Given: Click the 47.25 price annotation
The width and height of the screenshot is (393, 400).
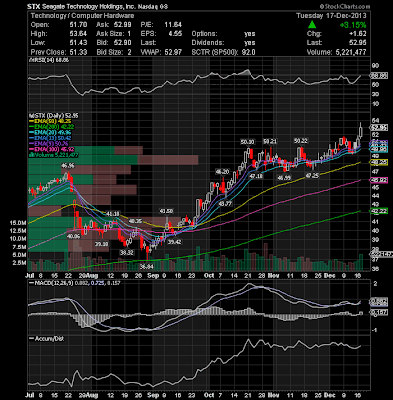Looking at the screenshot, I should click(x=312, y=175).
